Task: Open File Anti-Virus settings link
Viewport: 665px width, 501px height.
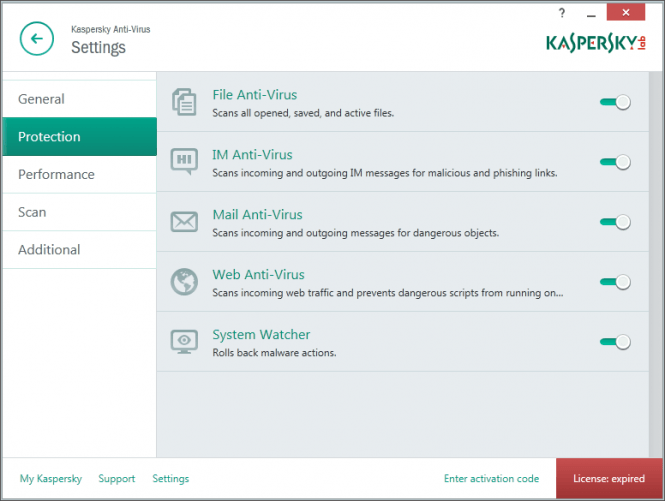Action: tap(254, 95)
